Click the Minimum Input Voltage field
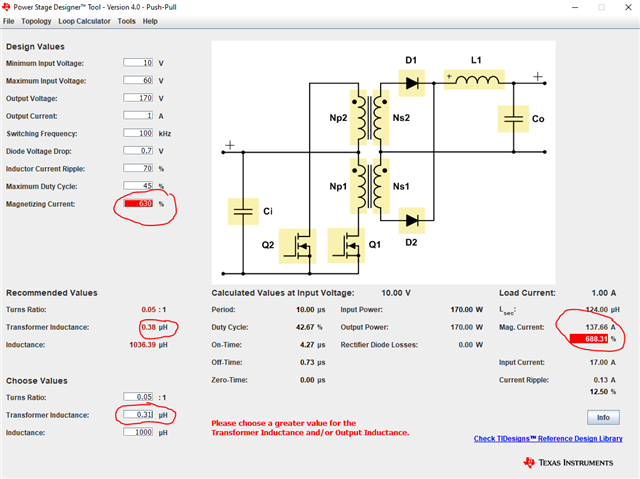This screenshot has width=640, height=479. click(x=138, y=63)
